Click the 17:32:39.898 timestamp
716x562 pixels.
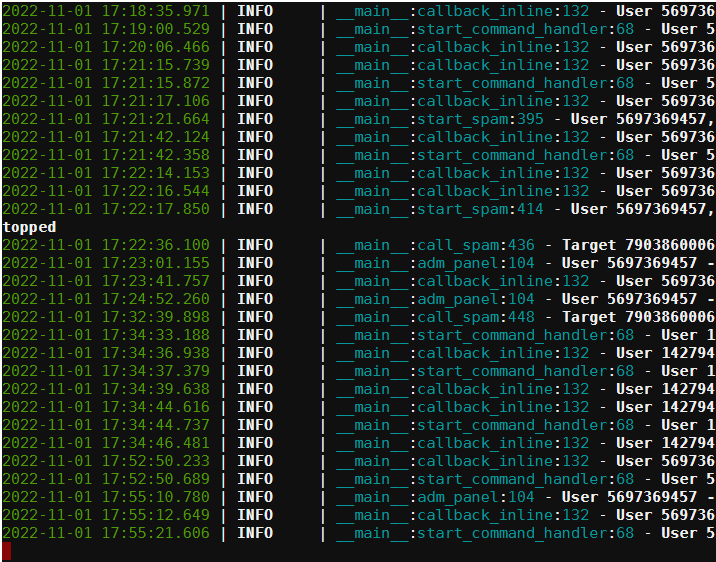tap(106, 317)
